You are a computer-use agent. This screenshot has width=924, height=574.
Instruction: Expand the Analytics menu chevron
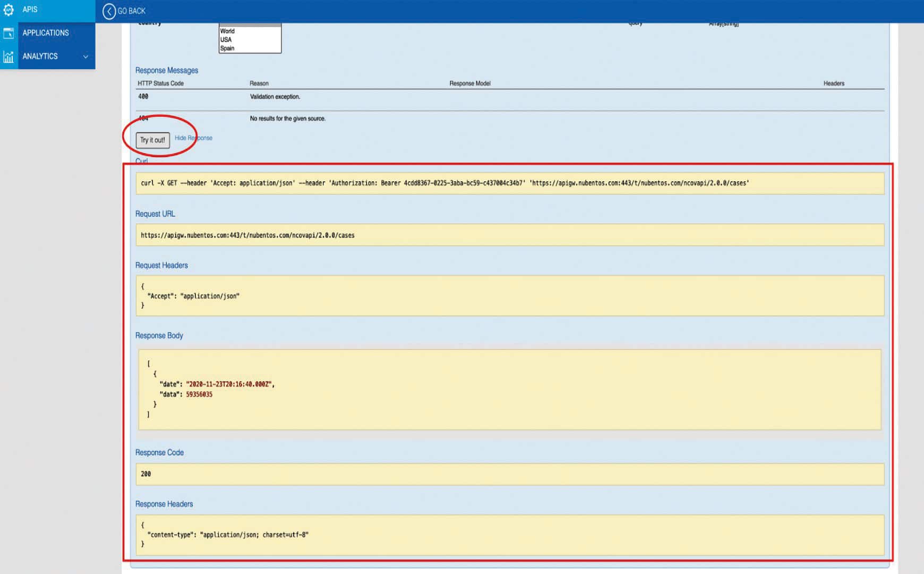click(85, 56)
